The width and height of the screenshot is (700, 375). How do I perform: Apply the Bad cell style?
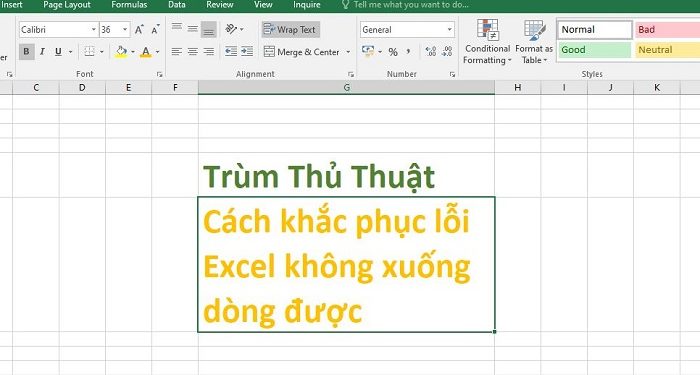[667, 29]
